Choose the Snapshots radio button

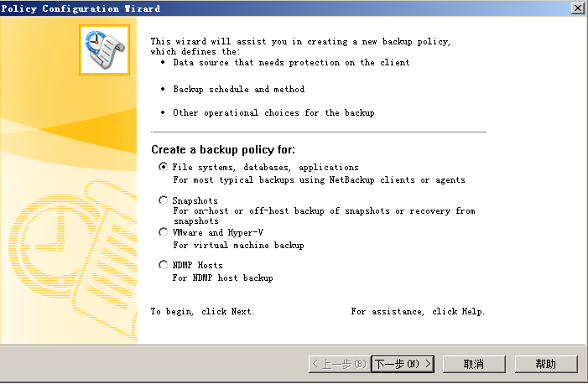pyautogui.click(x=163, y=200)
